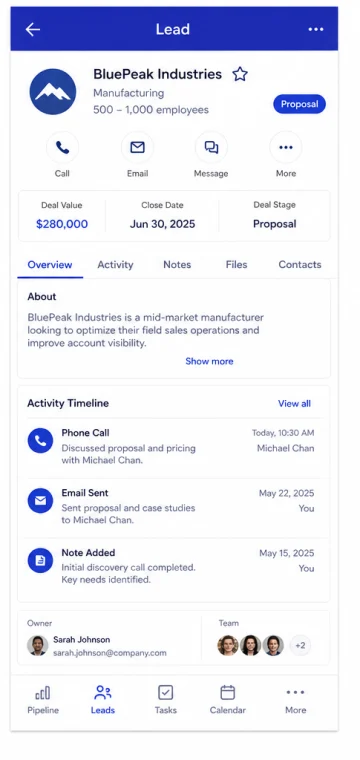360x760 pixels.
Task: Tap the Email Sent timeline icon
Action: pos(40,501)
